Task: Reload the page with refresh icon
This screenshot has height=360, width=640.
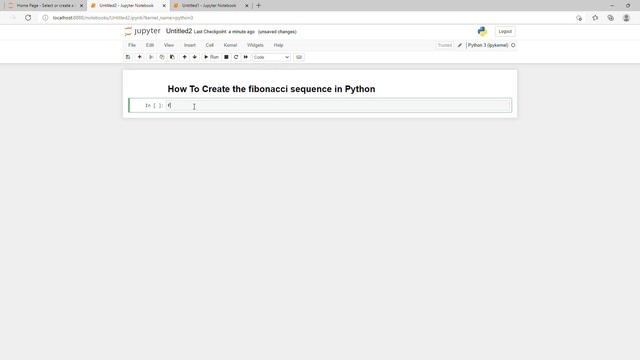Action: coord(28,18)
